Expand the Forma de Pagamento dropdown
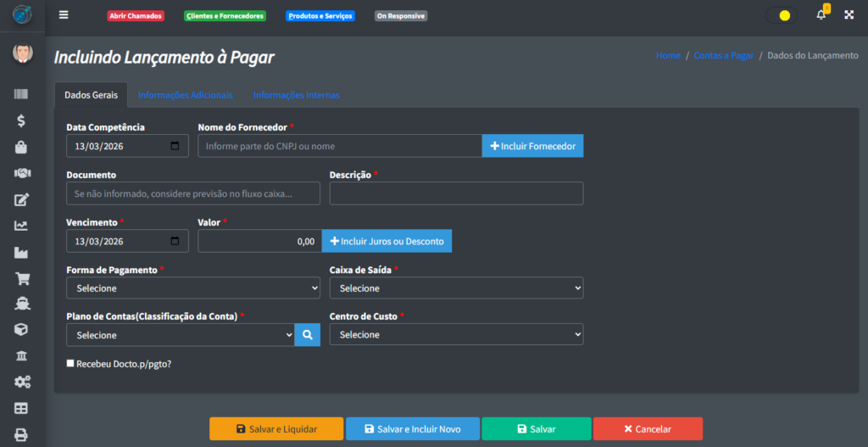This screenshot has width=868, height=447. click(193, 288)
